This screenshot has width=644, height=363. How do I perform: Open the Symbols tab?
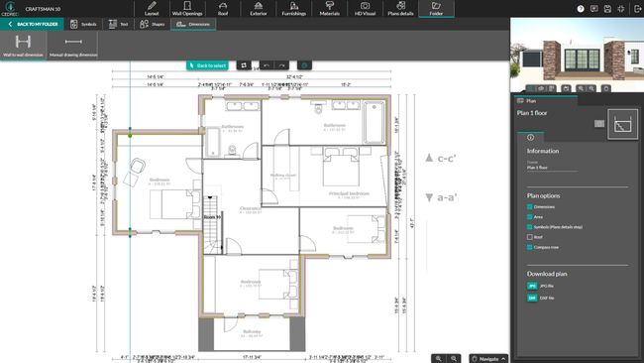pyautogui.click(x=83, y=24)
